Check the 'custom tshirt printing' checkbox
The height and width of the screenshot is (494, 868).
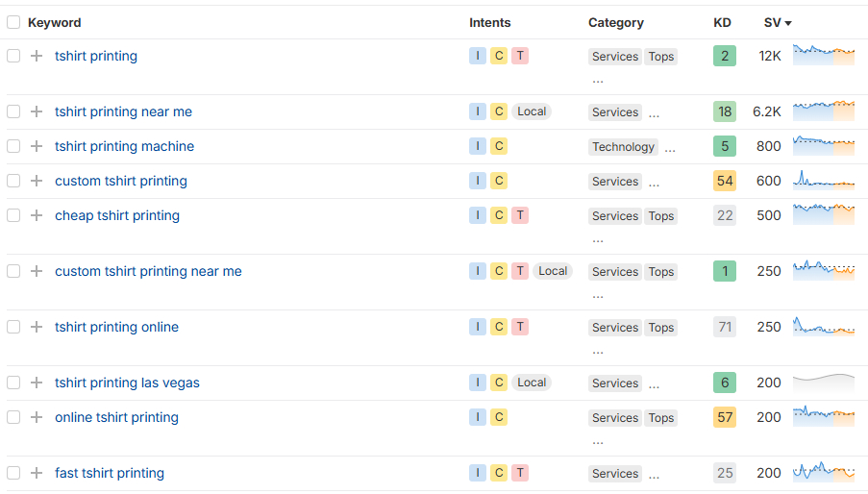13,181
